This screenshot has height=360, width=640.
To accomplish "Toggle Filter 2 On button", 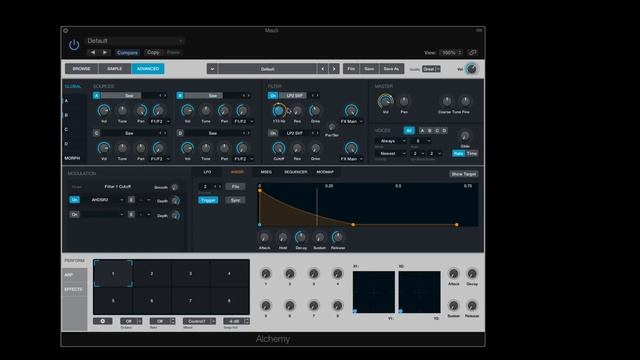I will pyautogui.click(x=273, y=133).
